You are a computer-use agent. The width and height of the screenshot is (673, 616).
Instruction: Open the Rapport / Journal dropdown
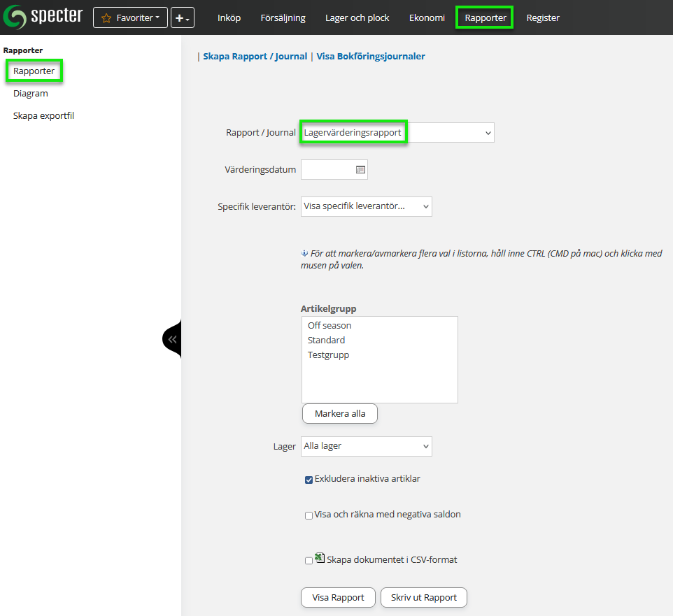pyautogui.click(x=397, y=132)
